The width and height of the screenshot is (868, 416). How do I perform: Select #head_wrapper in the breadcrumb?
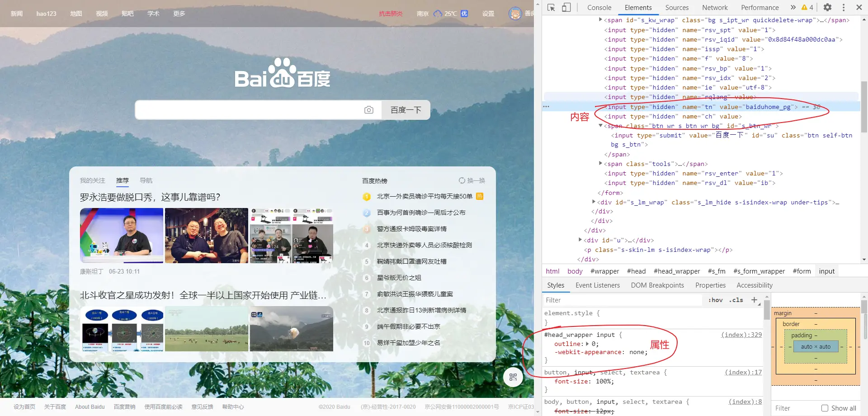pos(676,271)
